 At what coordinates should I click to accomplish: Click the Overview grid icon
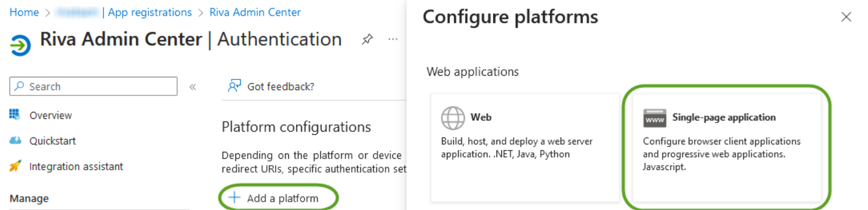14,114
